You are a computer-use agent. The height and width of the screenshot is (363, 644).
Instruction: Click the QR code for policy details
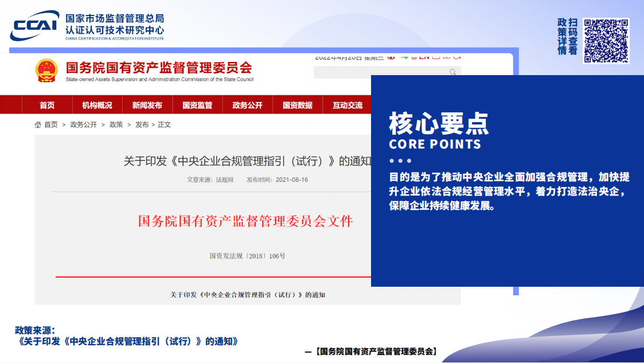(606, 41)
